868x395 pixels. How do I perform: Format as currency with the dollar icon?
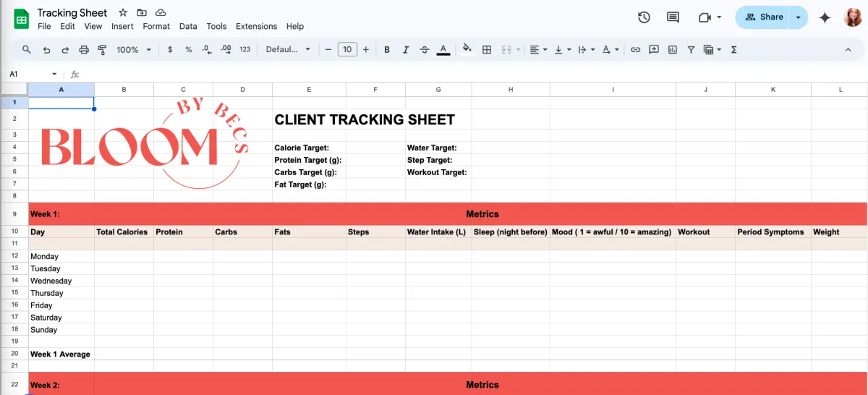coord(170,50)
